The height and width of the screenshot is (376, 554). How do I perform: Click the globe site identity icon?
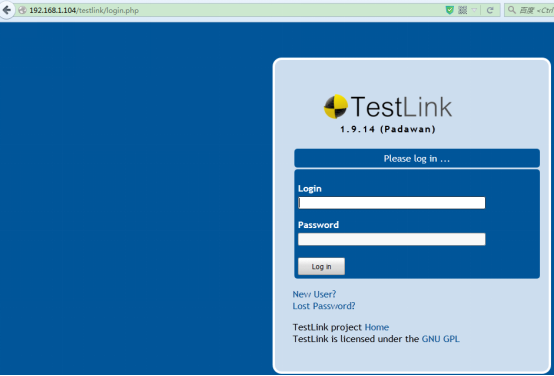coord(23,10)
